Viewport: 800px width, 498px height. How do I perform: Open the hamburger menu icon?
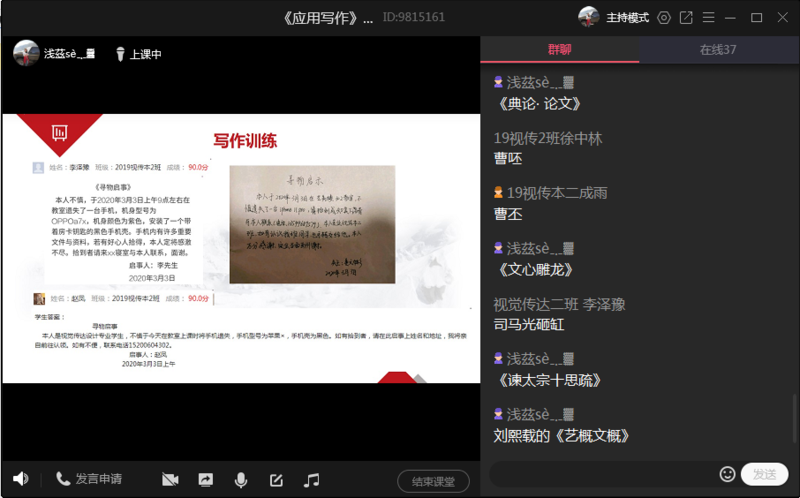[708, 18]
